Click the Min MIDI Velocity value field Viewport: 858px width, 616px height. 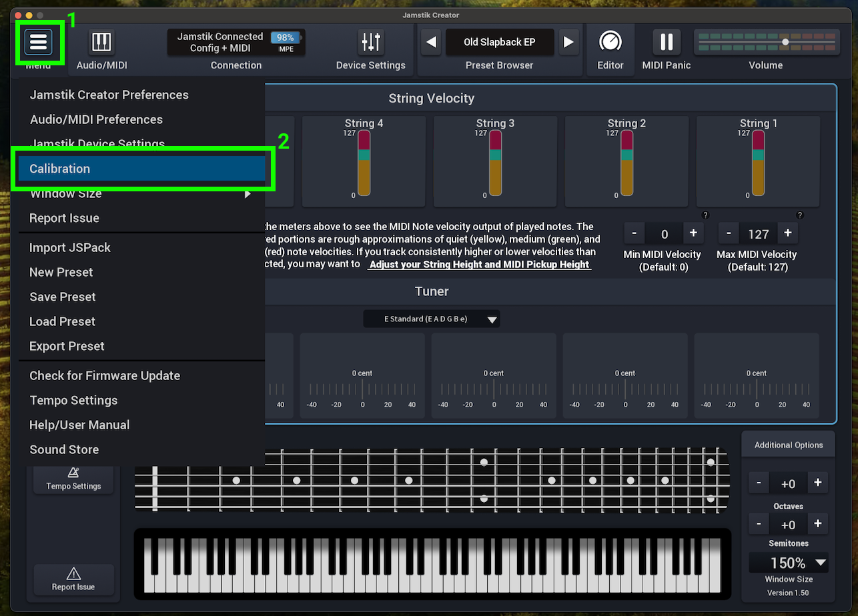tap(665, 234)
